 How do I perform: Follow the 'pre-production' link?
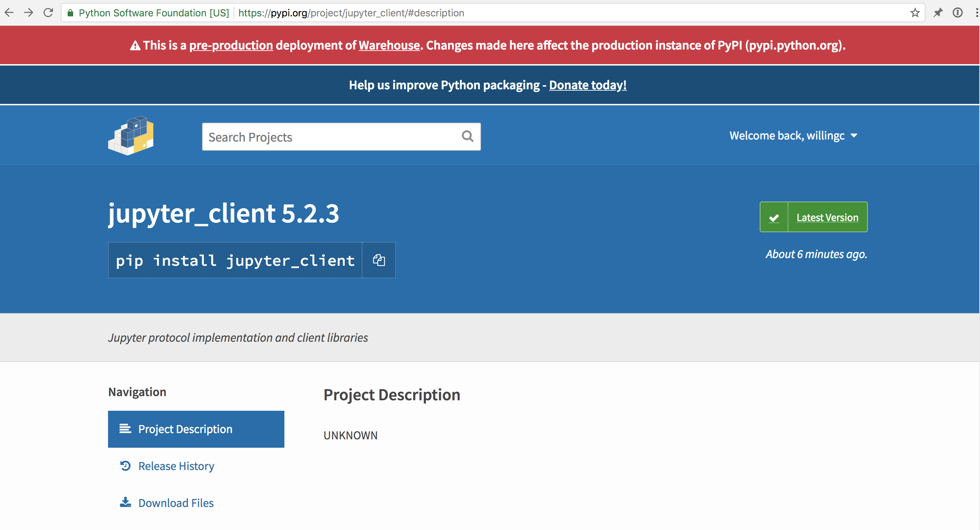(231, 45)
